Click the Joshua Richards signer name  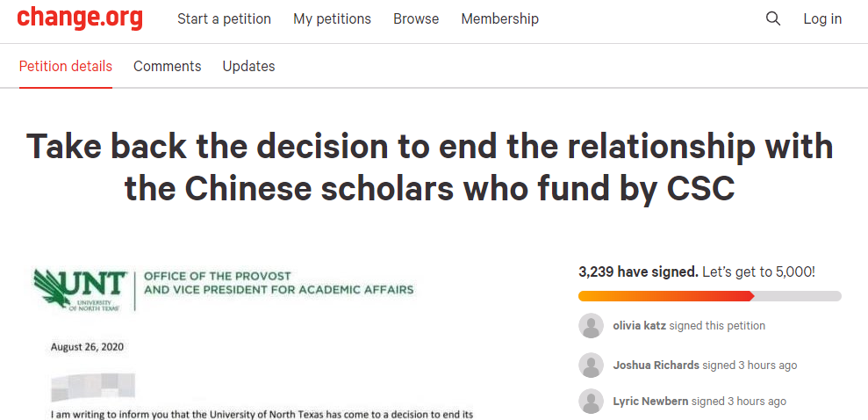click(x=656, y=366)
